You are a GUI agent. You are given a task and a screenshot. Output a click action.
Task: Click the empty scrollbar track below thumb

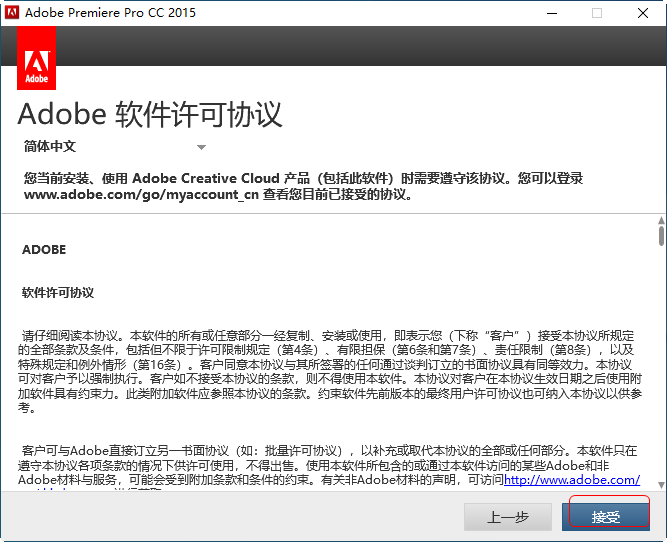click(x=660, y=380)
